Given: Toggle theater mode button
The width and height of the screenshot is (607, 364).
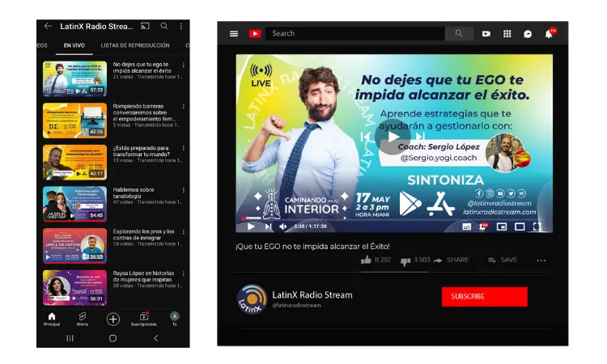Looking at the screenshot, I should (x=520, y=226).
